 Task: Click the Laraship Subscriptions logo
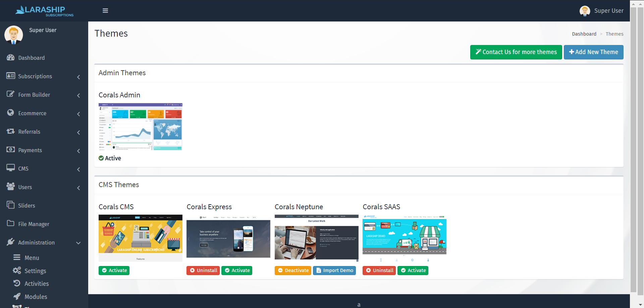[x=44, y=11]
